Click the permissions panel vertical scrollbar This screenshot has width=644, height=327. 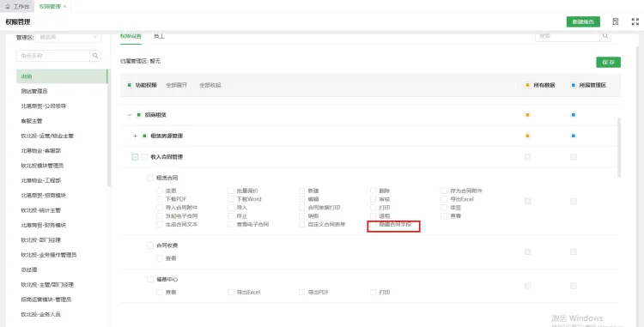pyautogui.click(x=619, y=147)
